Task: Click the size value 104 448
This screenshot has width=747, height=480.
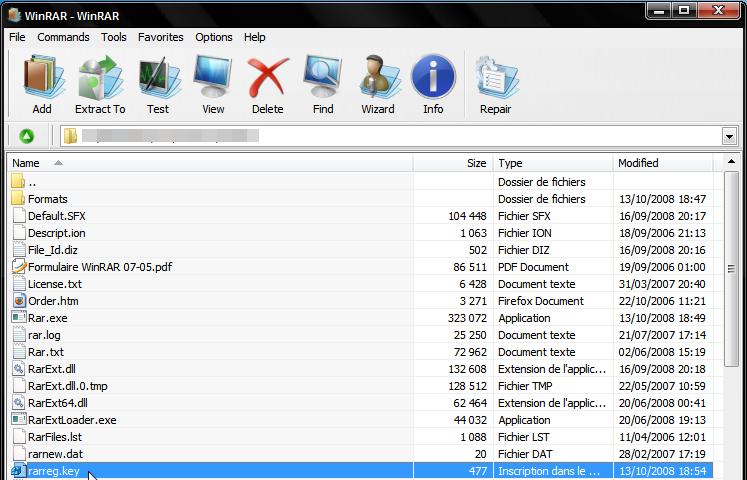Action: (467, 216)
